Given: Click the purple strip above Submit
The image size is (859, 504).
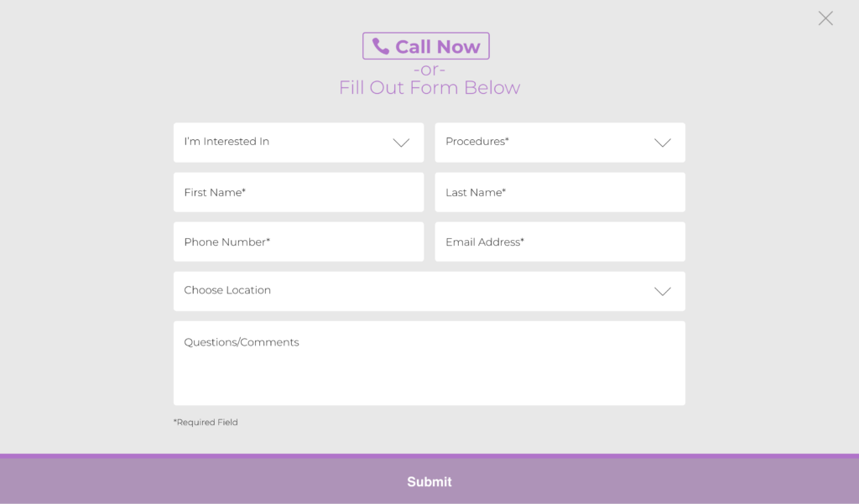Looking at the screenshot, I should (429, 456).
